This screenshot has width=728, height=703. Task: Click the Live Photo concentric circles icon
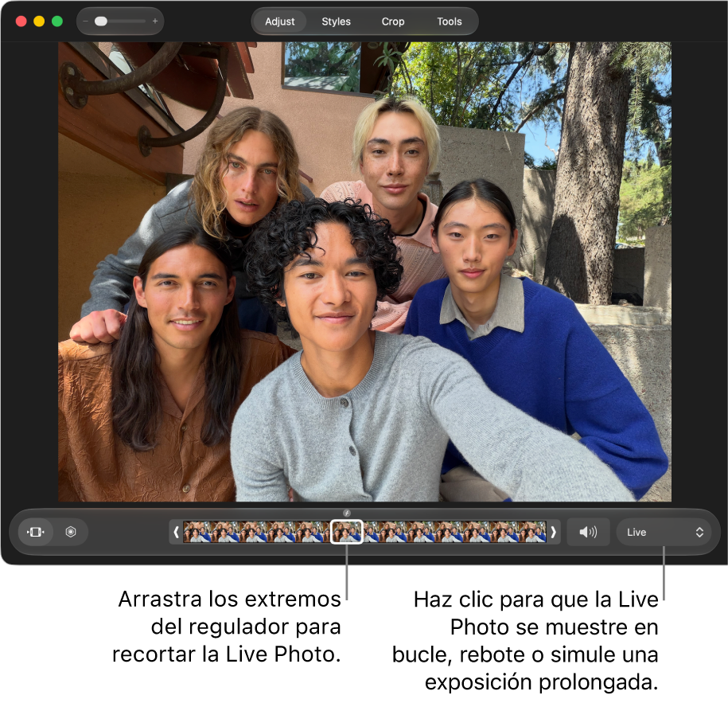coord(71,532)
